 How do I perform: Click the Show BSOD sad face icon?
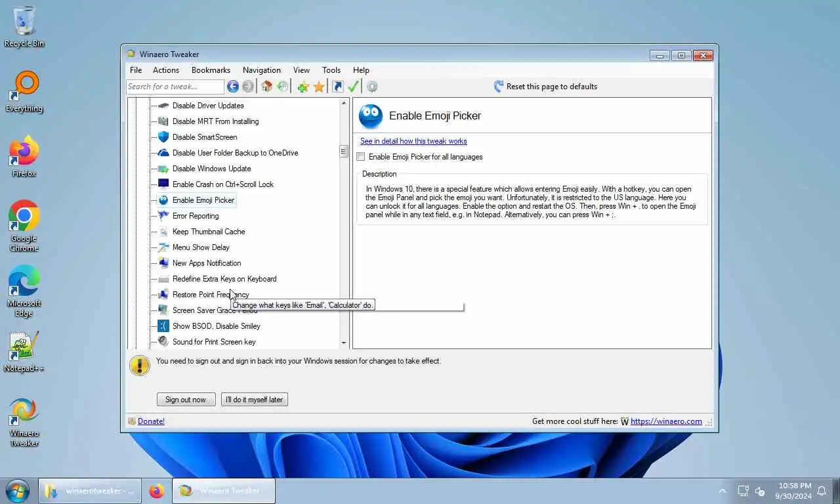[163, 326]
